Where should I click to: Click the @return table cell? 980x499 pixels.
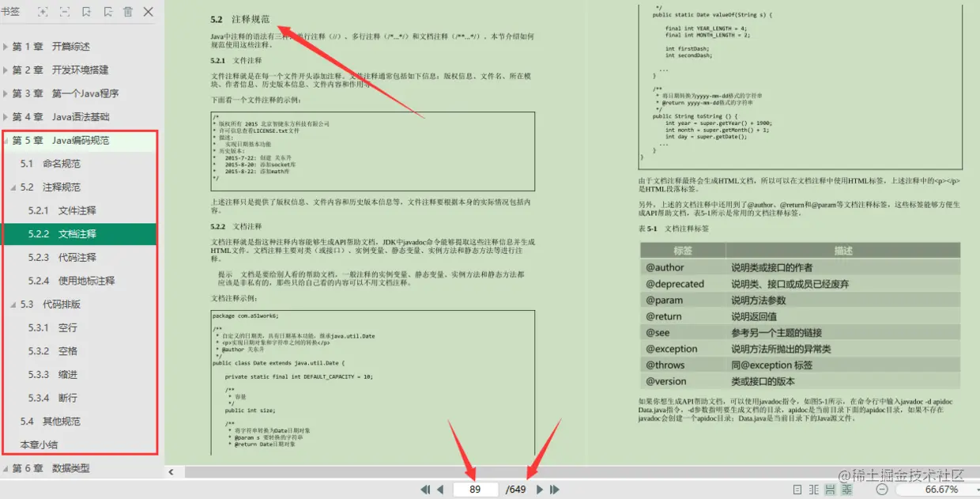pos(681,316)
